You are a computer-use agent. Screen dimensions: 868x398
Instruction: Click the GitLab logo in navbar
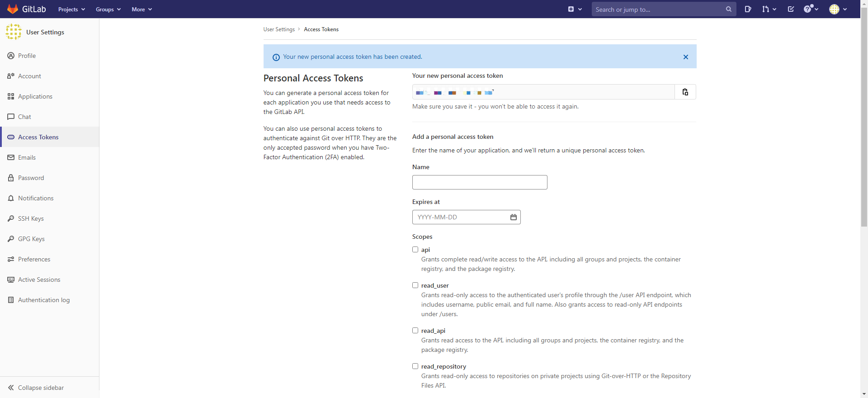point(27,9)
